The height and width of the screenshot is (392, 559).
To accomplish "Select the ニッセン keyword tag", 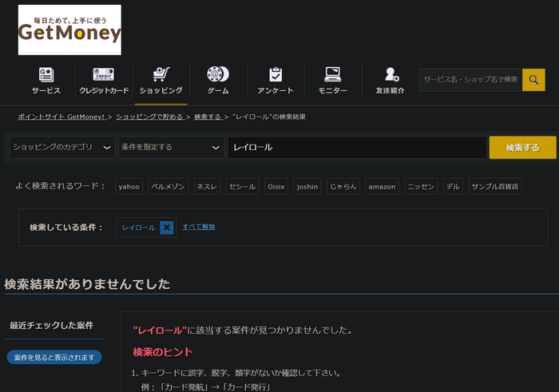I will tap(421, 186).
